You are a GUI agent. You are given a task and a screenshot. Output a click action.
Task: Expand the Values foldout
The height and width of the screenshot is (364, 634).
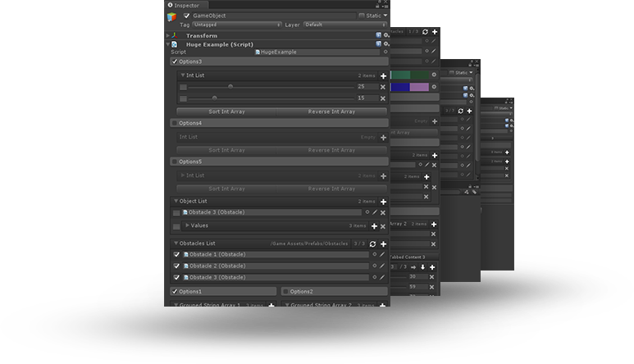tap(187, 225)
